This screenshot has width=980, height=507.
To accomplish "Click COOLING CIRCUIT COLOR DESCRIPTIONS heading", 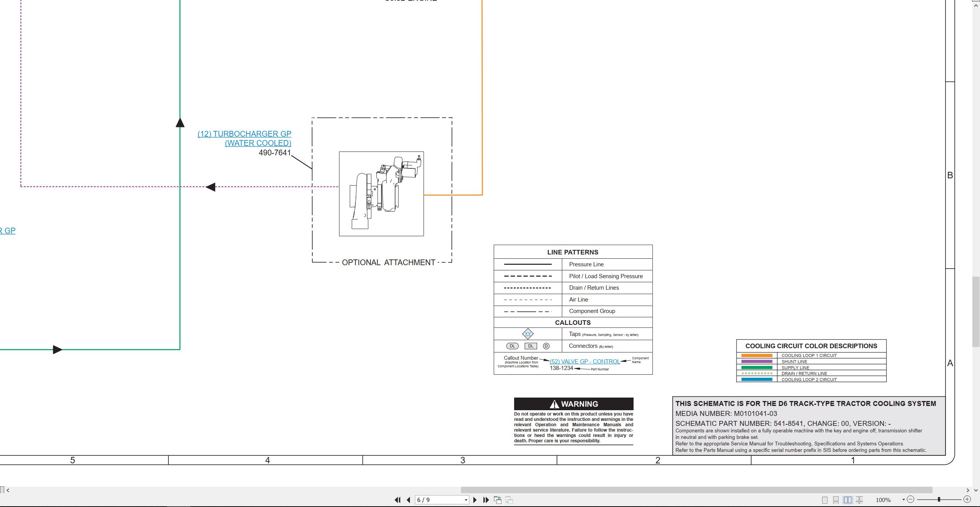I will 811,346.
